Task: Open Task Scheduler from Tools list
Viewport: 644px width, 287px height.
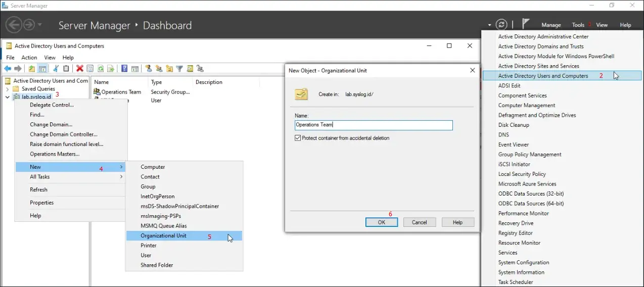Action: click(x=516, y=282)
